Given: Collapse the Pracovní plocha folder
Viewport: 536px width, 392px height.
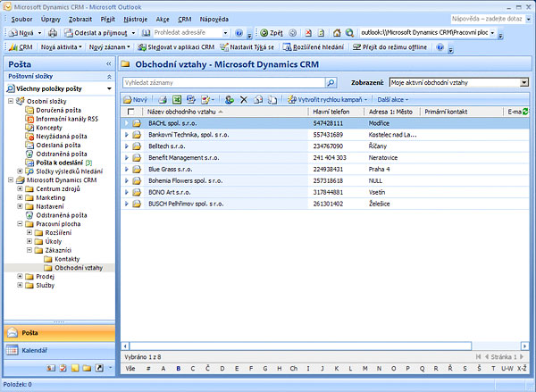Looking at the screenshot, I should [20, 223].
